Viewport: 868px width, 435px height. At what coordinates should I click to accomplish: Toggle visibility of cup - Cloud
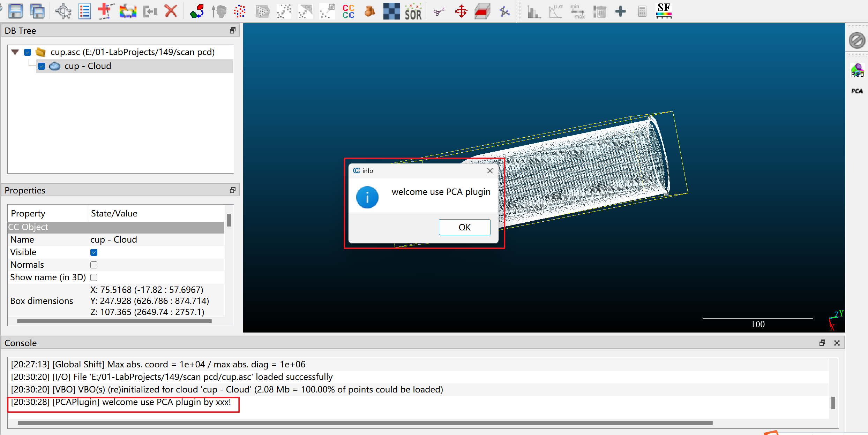click(42, 67)
